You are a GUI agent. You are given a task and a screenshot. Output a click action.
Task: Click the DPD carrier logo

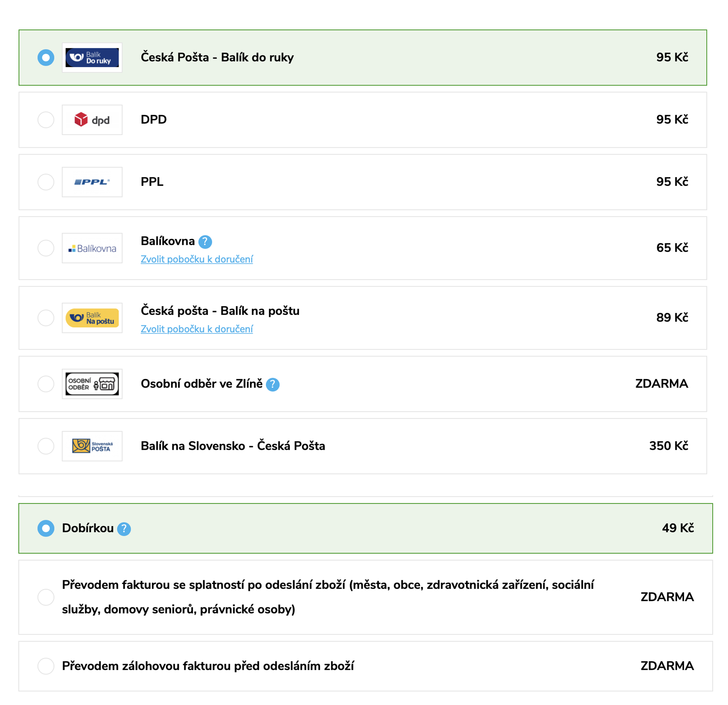coord(92,120)
